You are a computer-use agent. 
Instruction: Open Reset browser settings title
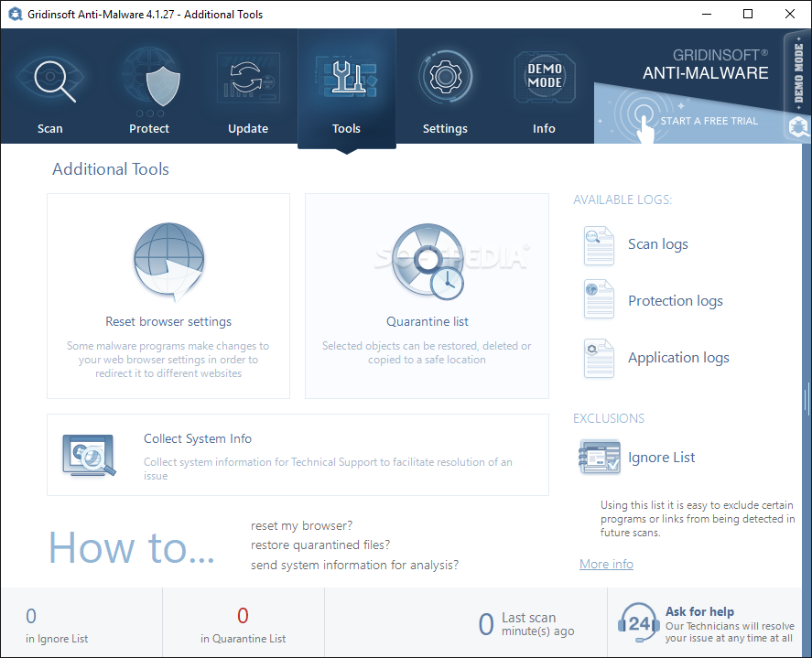tap(168, 321)
